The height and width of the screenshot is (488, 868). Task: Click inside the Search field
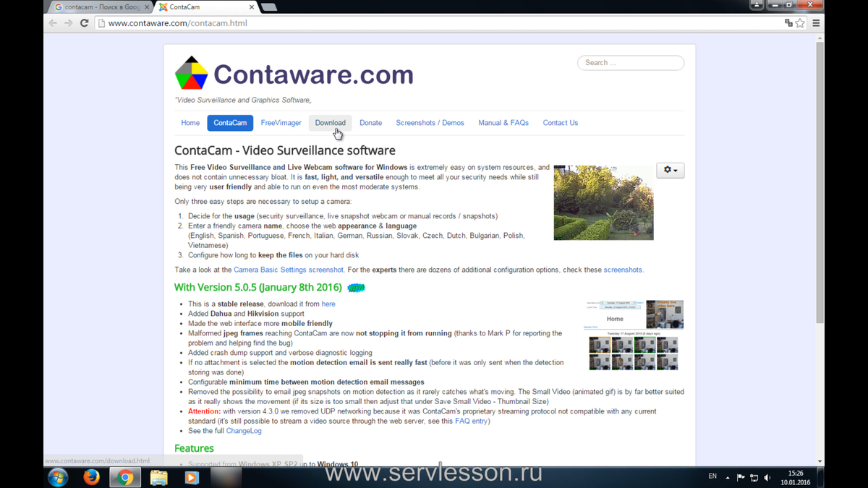[x=631, y=63]
